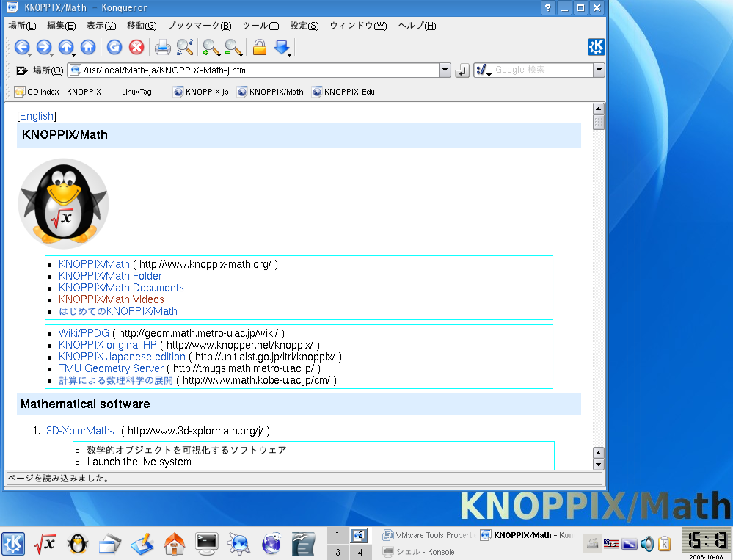Image resolution: width=733 pixels, height=560 pixels.
Task: Open the ヘルプ(H) menu
Action: [417, 26]
